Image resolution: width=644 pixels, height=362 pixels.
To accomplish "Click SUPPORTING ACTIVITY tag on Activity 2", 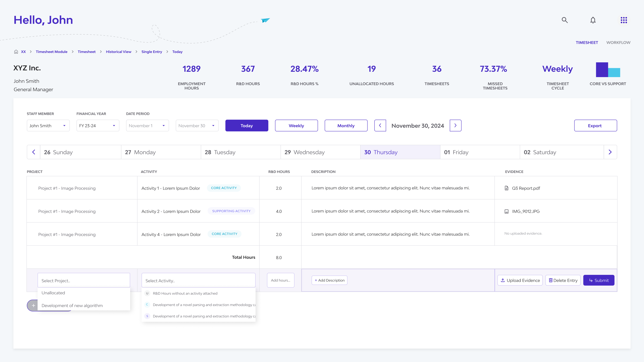I will [231, 211].
